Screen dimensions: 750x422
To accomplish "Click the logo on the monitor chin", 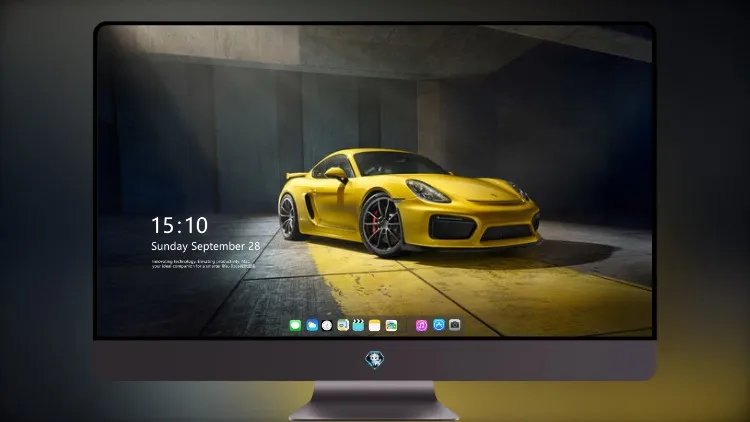I will point(375,360).
